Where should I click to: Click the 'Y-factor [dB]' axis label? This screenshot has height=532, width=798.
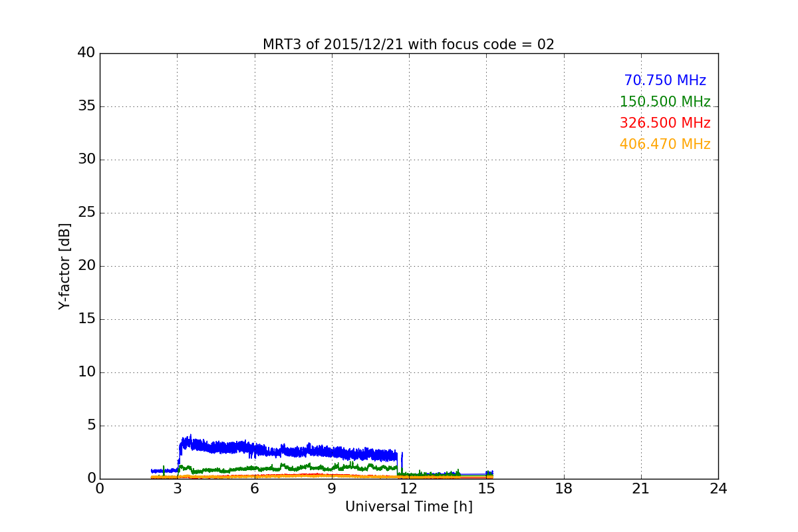[x=65, y=266]
